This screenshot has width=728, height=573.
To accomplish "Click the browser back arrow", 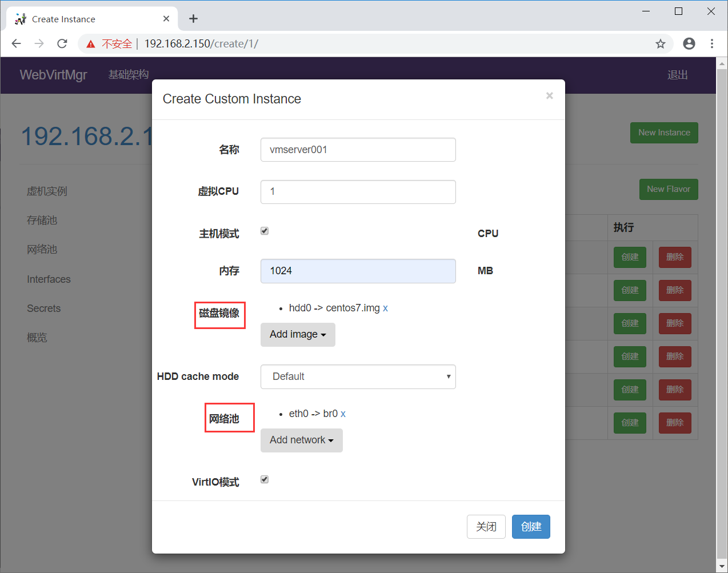I will click(16, 43).
